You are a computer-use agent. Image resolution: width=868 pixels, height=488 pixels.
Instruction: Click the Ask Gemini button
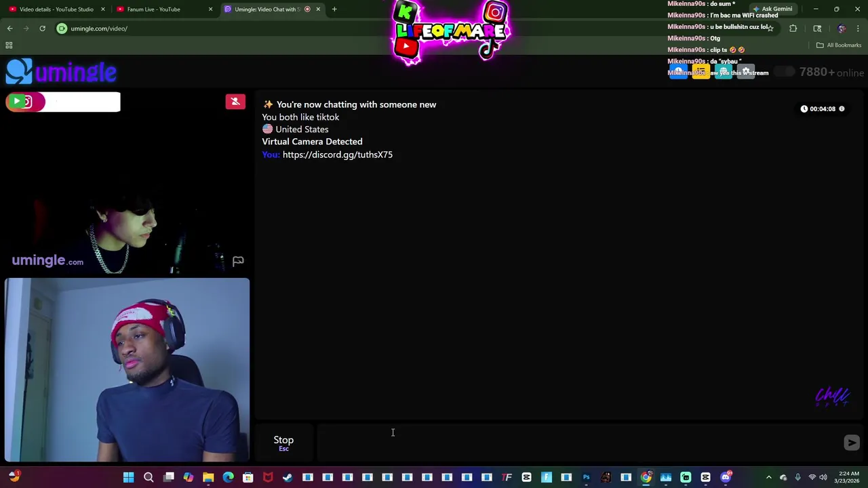tap(772, 9)
